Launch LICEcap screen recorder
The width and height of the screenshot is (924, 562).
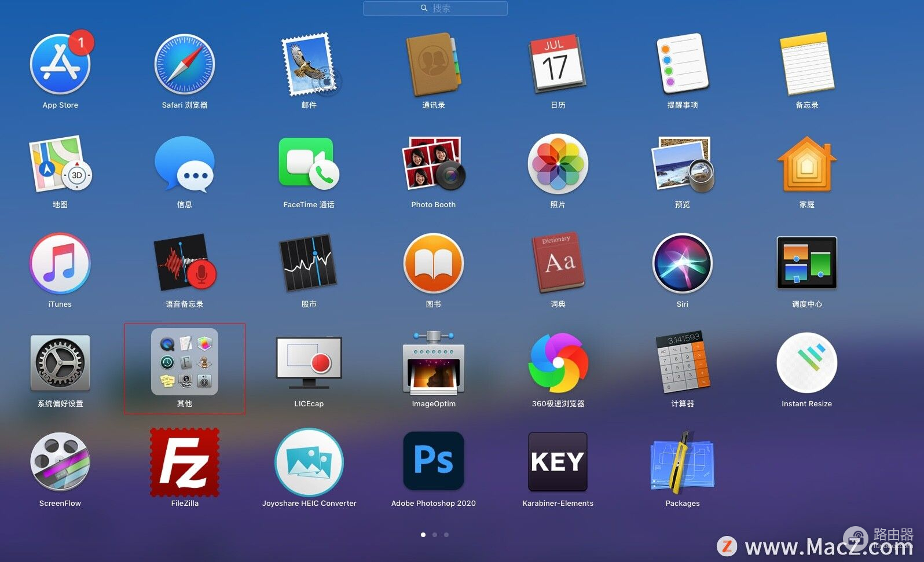tap(309, 363)
